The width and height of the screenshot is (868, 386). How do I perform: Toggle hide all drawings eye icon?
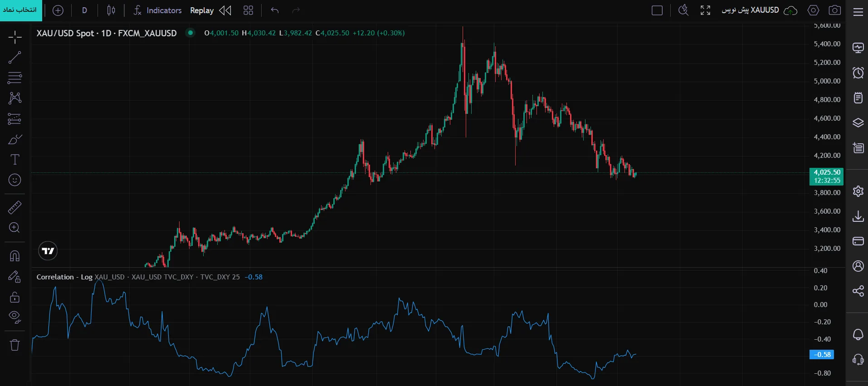[x=15, y=317]
